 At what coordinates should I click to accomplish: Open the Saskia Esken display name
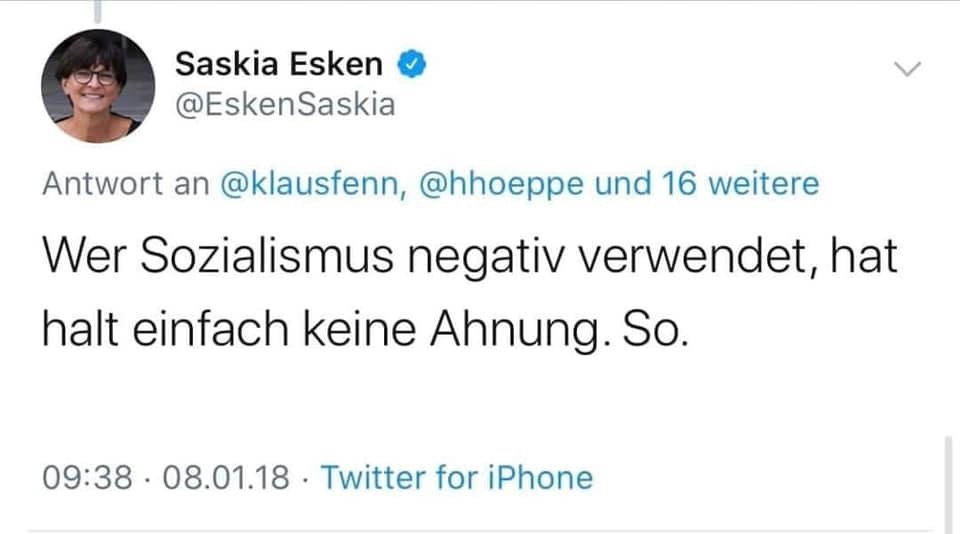[279, 65]
